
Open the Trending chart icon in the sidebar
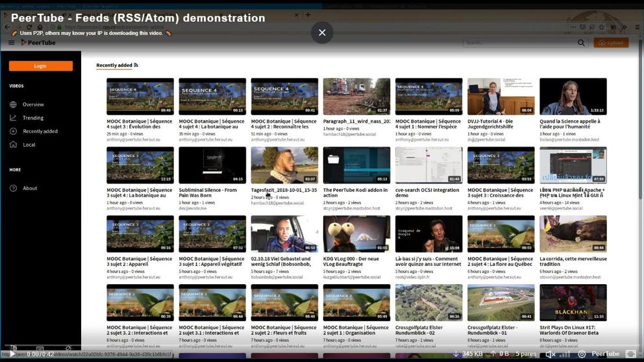click(13, 118)
